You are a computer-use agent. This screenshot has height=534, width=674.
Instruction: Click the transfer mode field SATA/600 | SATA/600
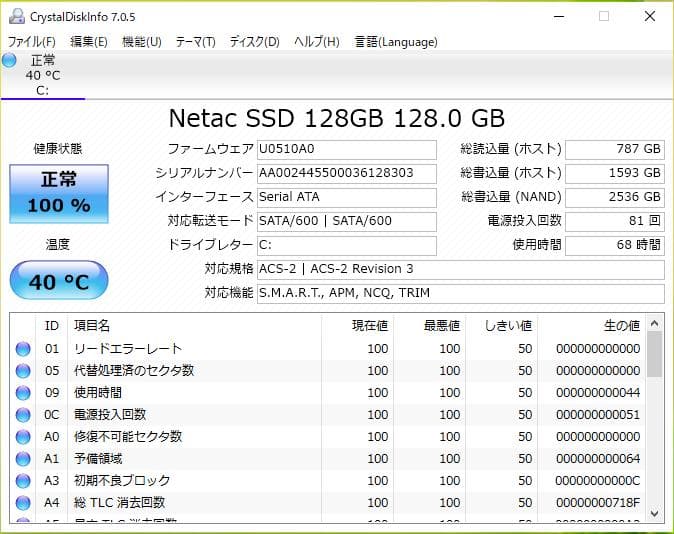pos(347,221)
